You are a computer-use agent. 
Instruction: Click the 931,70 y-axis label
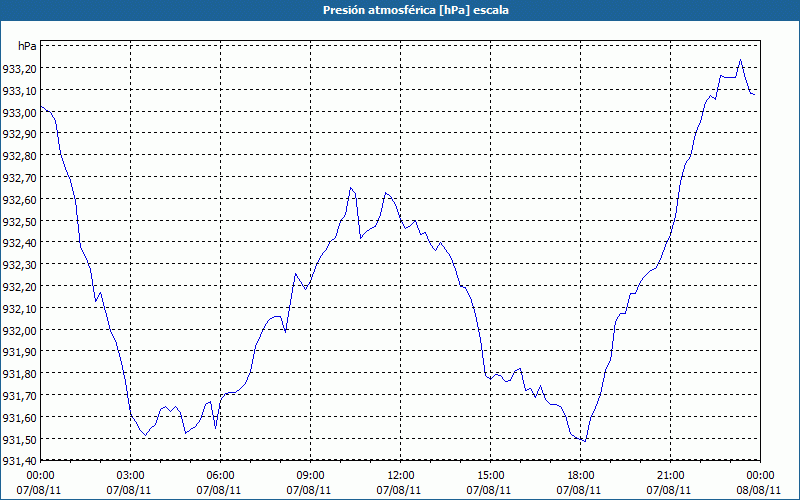[19, 396]
